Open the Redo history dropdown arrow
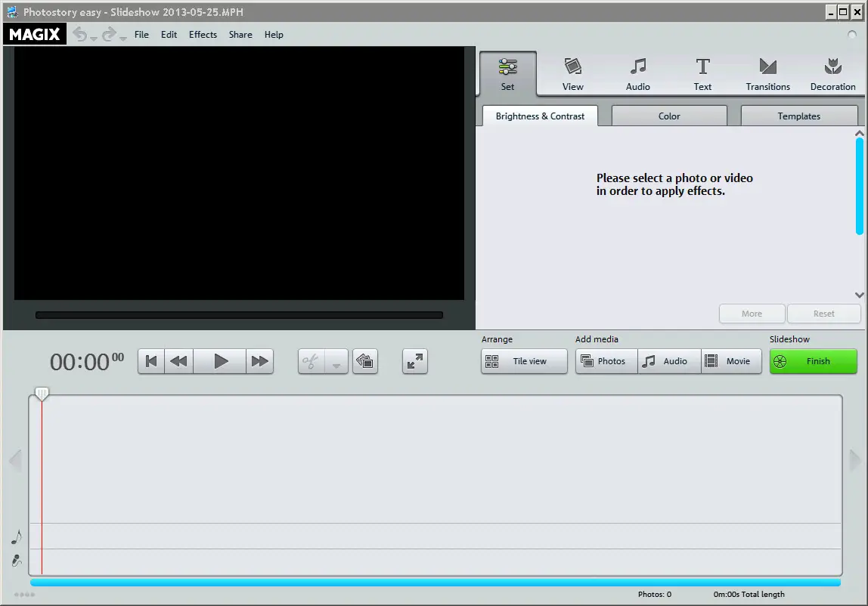868x606 pixels. pyautogui.click(x=123, y=39)
